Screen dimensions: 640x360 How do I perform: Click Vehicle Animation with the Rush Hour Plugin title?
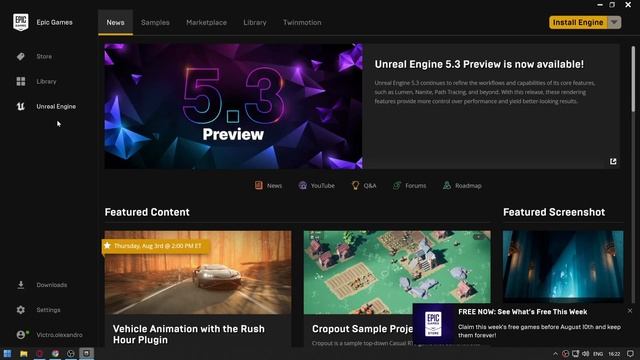(189, 334)
